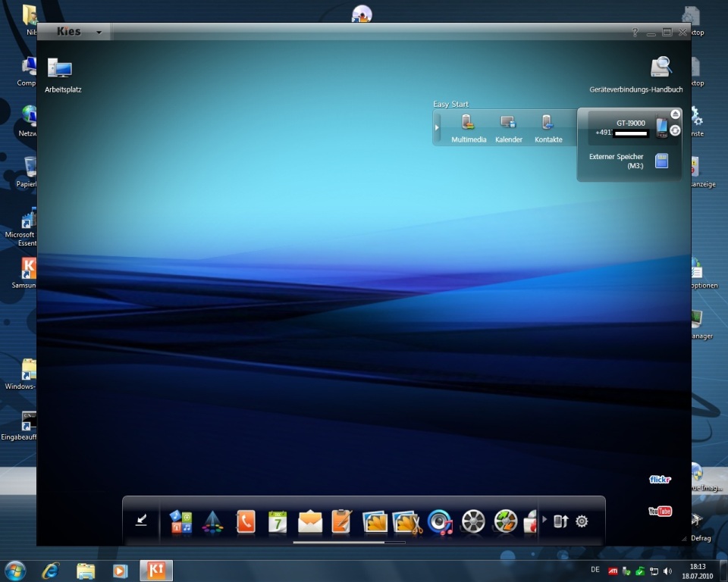Open the photo manager app

pyautogui.click(x=374, y=521)
